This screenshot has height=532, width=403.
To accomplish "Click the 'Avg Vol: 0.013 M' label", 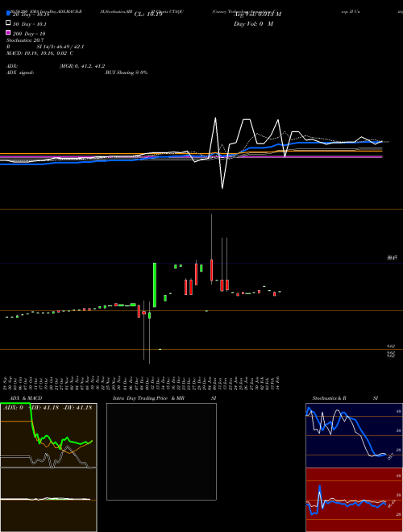I will click(257, 15).
